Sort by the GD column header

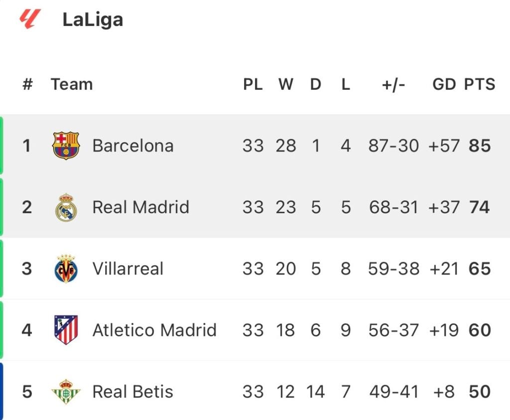point(444,84)
